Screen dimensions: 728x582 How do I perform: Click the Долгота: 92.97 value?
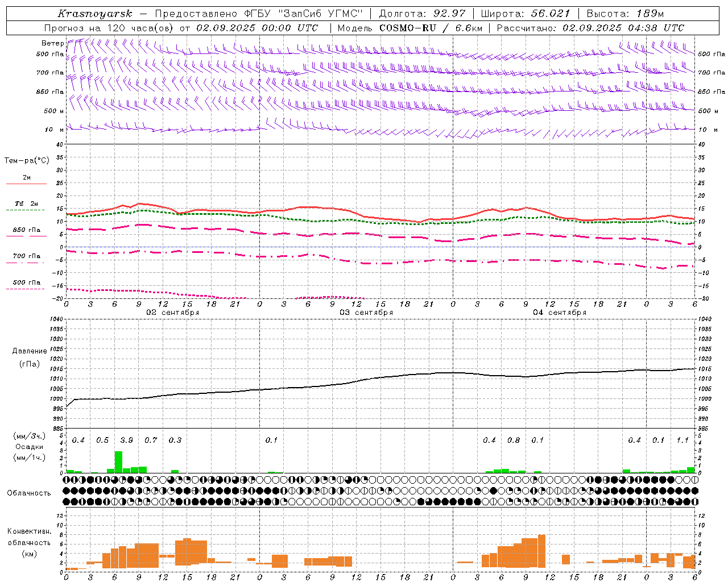(x=422, y=13)
